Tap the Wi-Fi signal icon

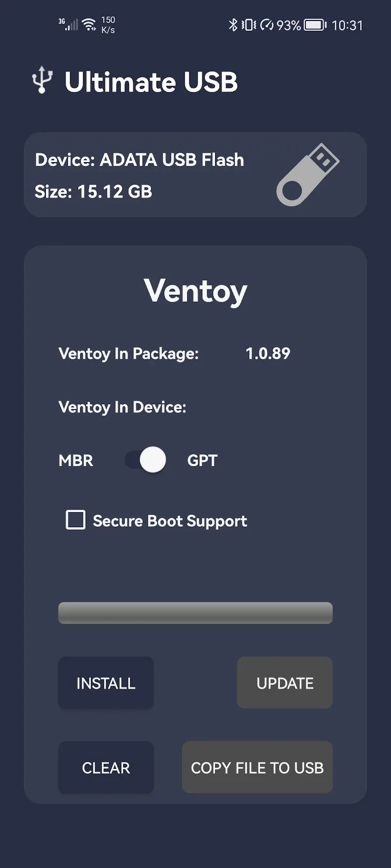89,24
